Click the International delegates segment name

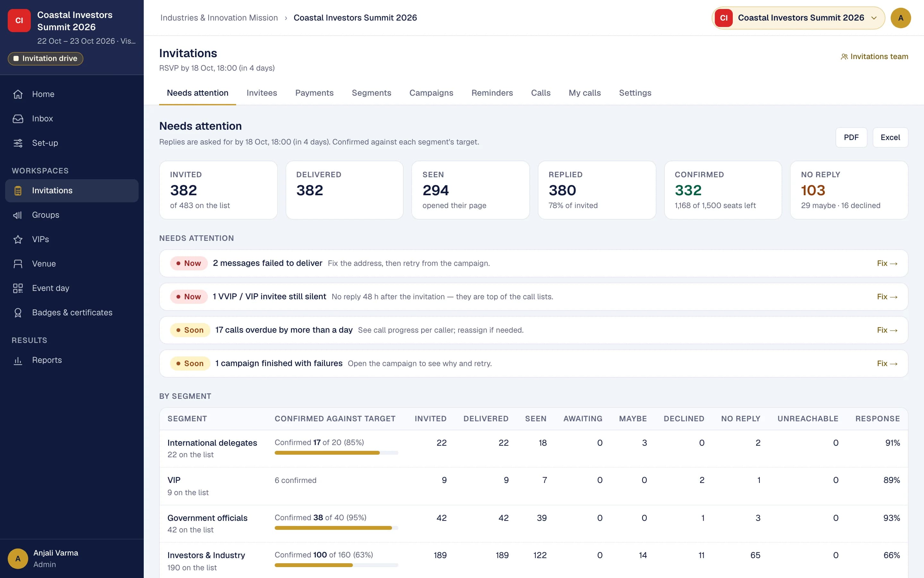click(x=212, y=443)
